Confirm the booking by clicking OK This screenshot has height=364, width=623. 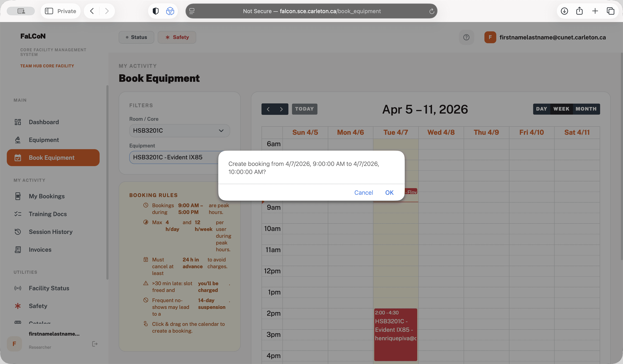click(389, 193)
